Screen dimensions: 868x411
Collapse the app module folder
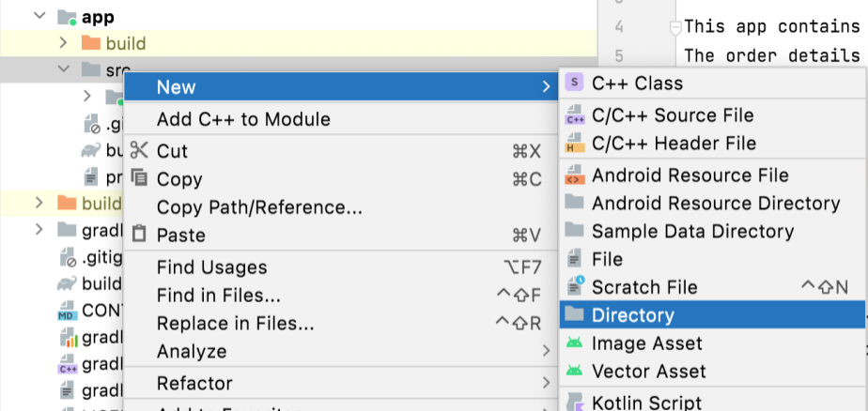39,17
